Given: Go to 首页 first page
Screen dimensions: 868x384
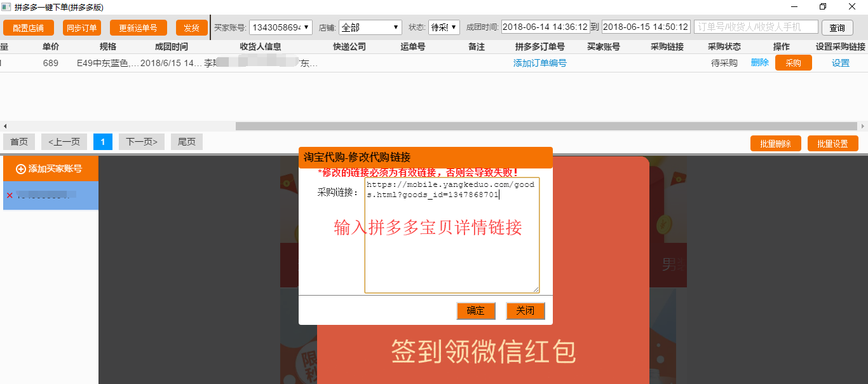Looking at the screenshot, I should (19, 142).
